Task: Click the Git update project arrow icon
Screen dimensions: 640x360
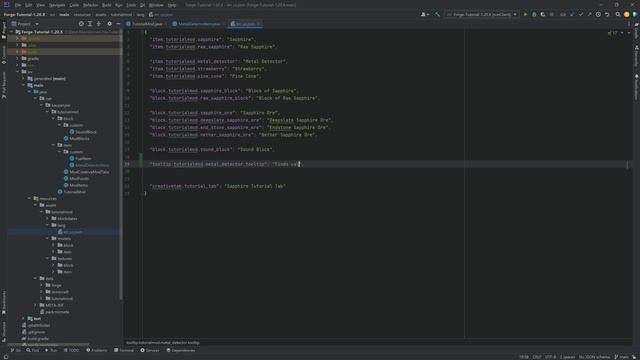Action: point(572,14)
